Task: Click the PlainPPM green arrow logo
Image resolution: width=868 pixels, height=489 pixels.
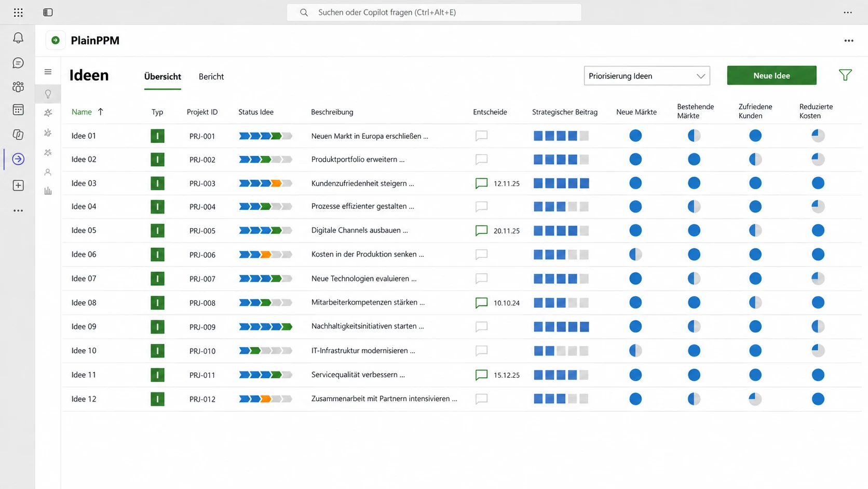Action: (56, 41)
